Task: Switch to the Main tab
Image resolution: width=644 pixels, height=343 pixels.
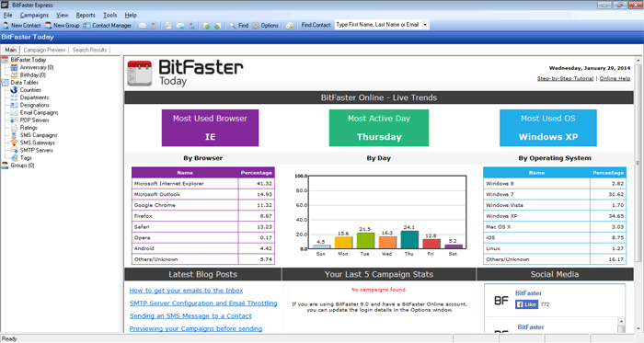Action: point(11,50)
